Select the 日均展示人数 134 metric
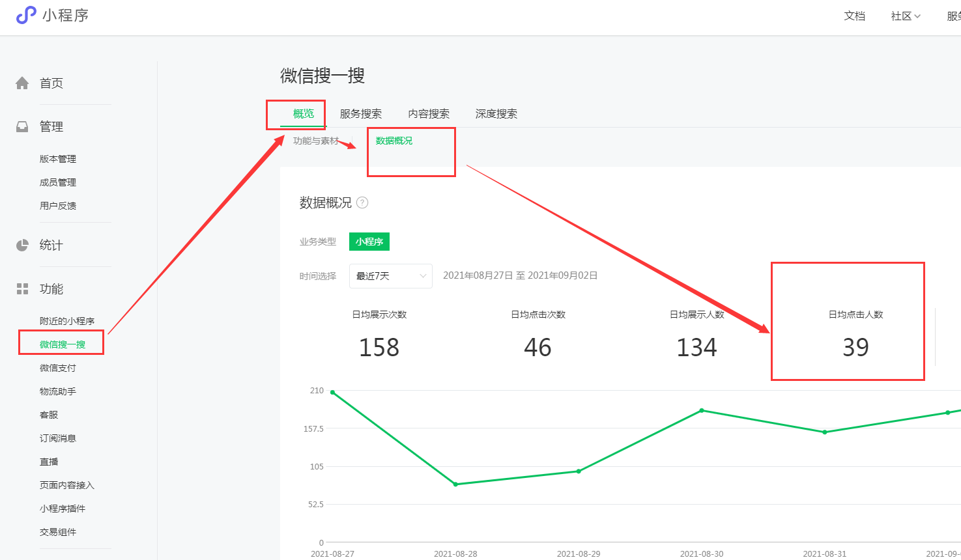 click(697, 335)
